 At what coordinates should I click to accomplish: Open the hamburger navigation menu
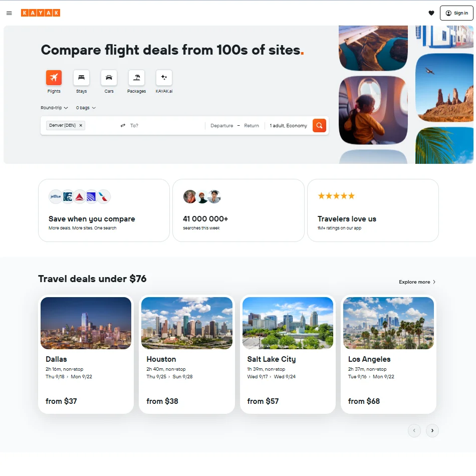(9, 13)
